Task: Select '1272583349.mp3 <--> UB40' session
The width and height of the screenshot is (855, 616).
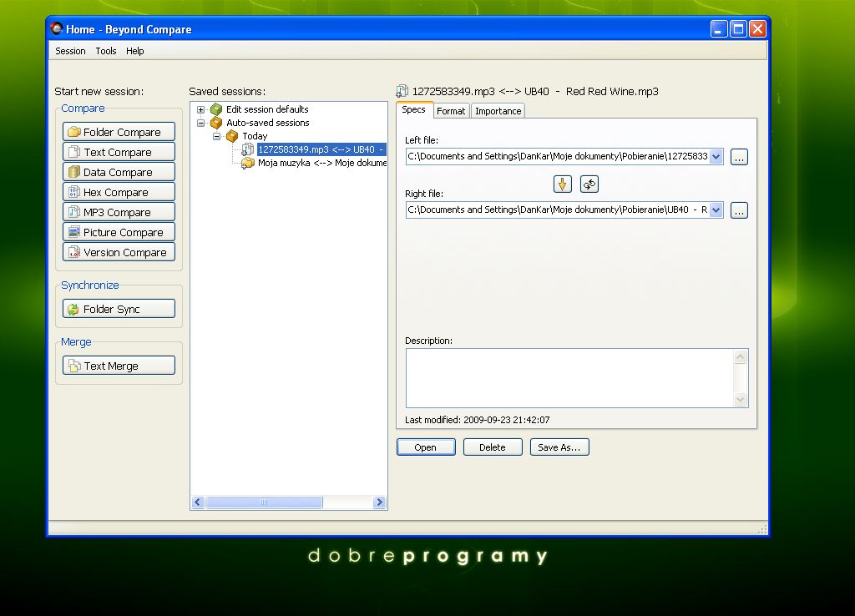Action: 321,149
